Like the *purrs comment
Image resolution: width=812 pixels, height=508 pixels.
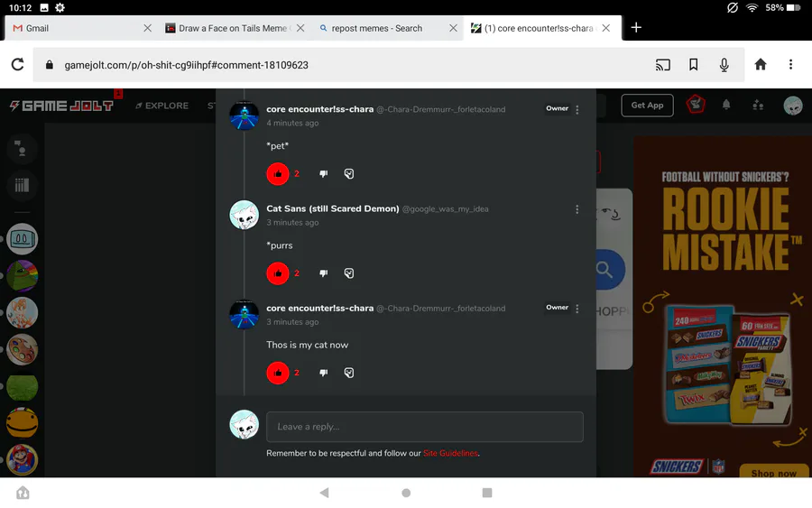(278, 273)
